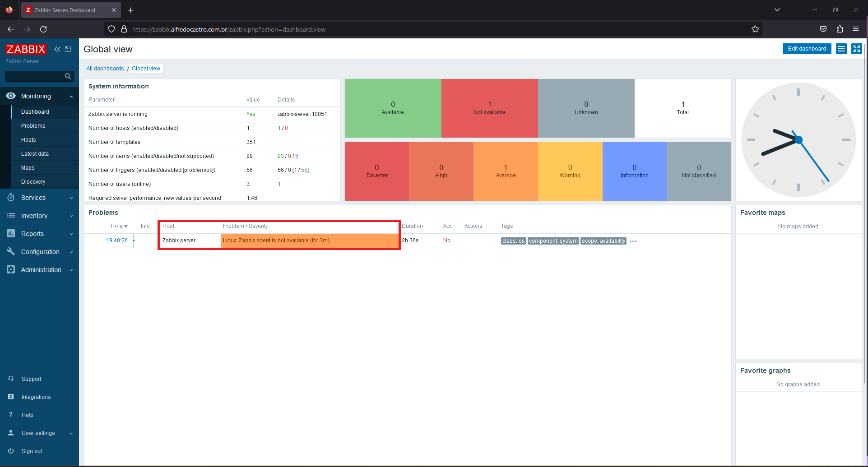
Task: Click the search magnifier icon in the sidebar
Action: [68, 76]
